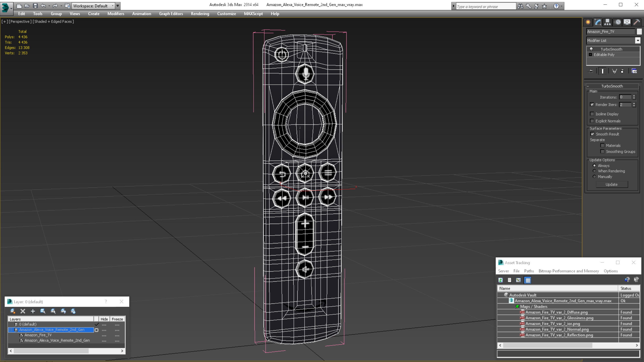Open Undo history dropdown arrow
The image size is (644, 362).
click(49, 6)
